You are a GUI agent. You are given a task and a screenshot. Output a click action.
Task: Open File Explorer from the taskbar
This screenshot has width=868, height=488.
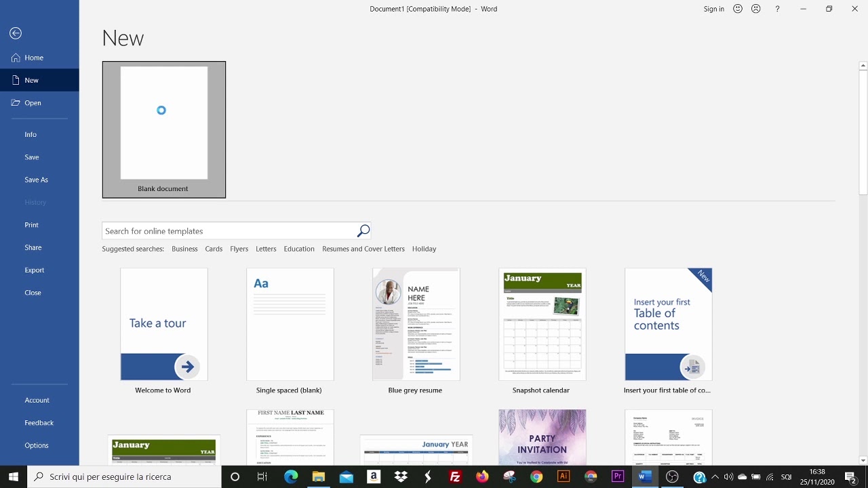point(319,476)
